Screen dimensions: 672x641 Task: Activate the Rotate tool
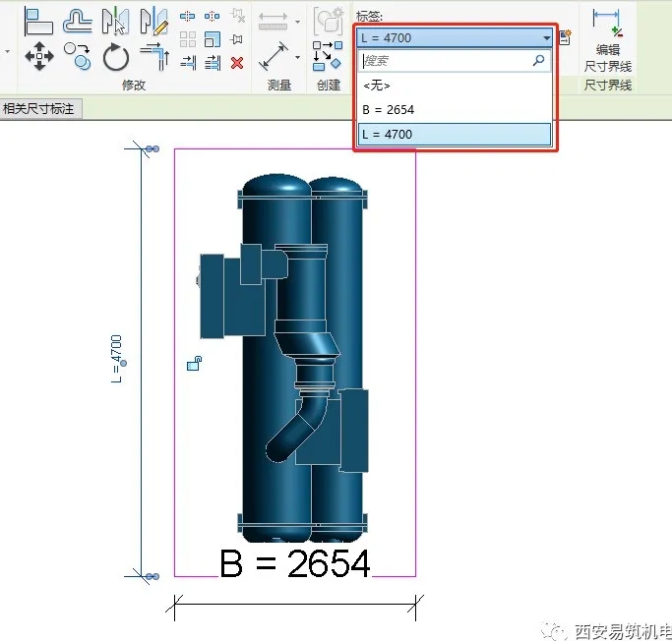(x=116, y=56)
